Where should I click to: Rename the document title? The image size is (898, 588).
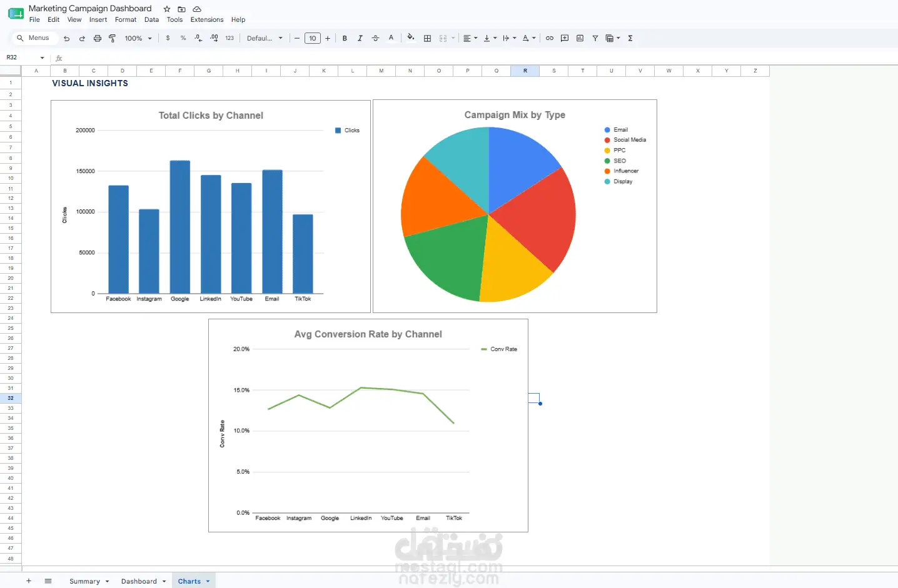pos(90,9)
